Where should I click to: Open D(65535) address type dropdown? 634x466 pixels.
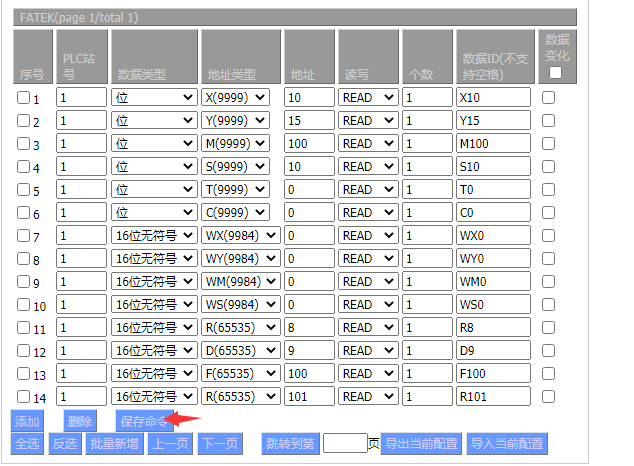(x=236, y=351)
